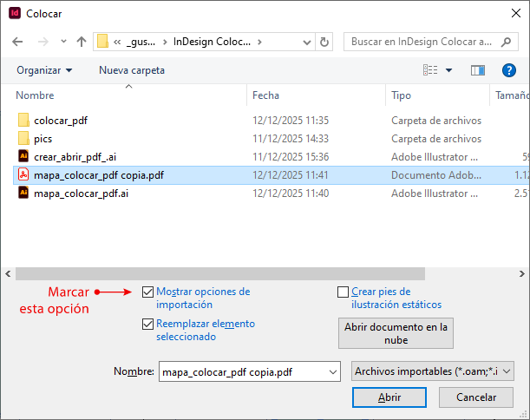Refresh the current folder view

324,42
